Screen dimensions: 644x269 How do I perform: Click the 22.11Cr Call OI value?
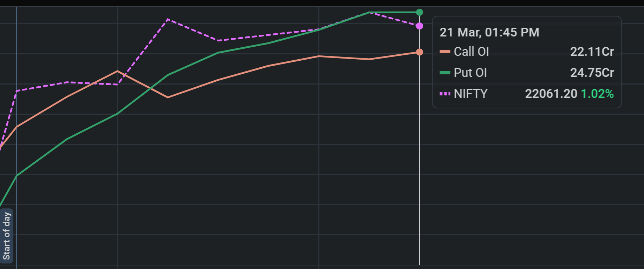tap(592, 52)
